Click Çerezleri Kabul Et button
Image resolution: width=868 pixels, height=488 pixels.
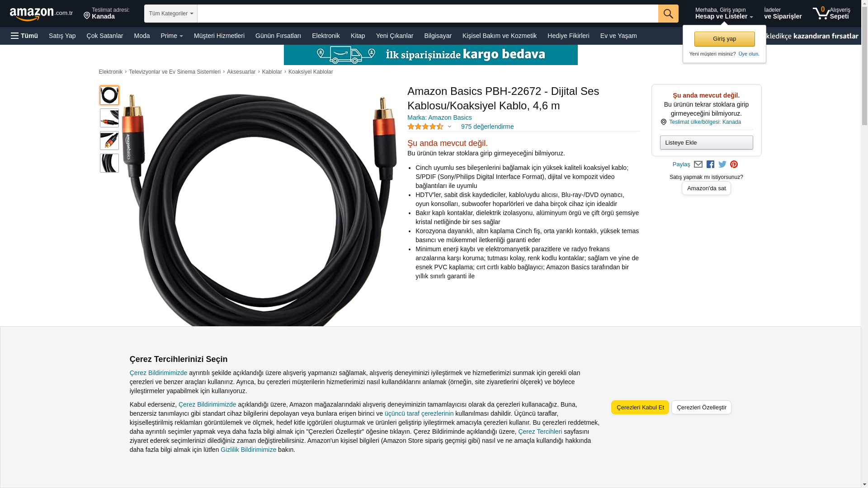point(640,407)
